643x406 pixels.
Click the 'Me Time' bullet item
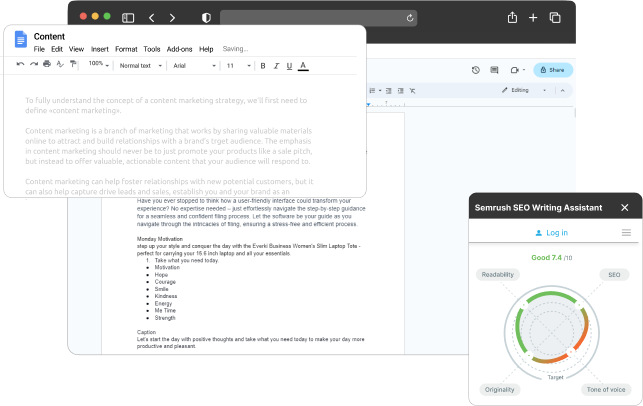[165, 311]
